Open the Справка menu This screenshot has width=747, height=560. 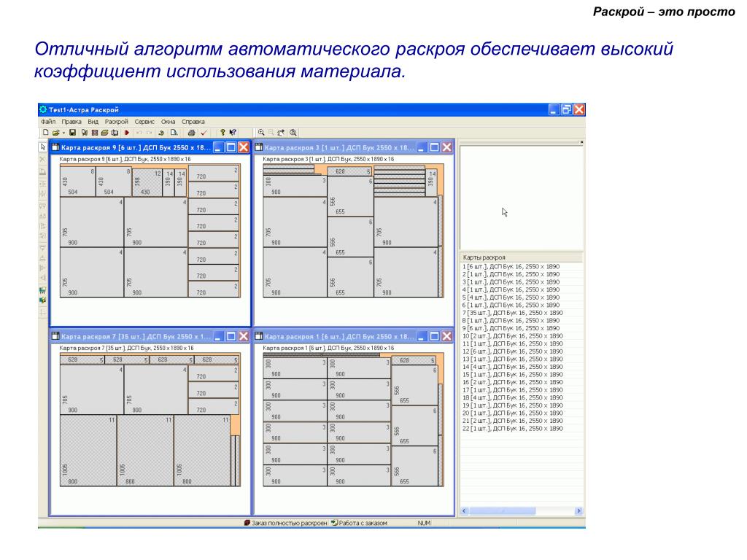pyautogui.click(x=193, y=122)
